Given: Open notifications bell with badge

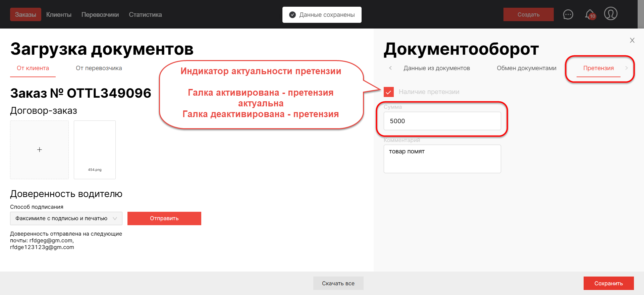Looking at the screenshot, I should (590, 14).
